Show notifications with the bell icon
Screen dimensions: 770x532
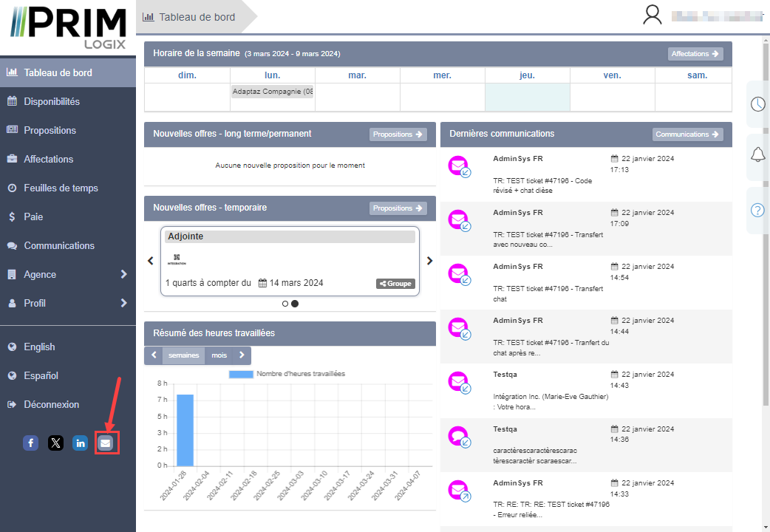click(x=757, y=154)
